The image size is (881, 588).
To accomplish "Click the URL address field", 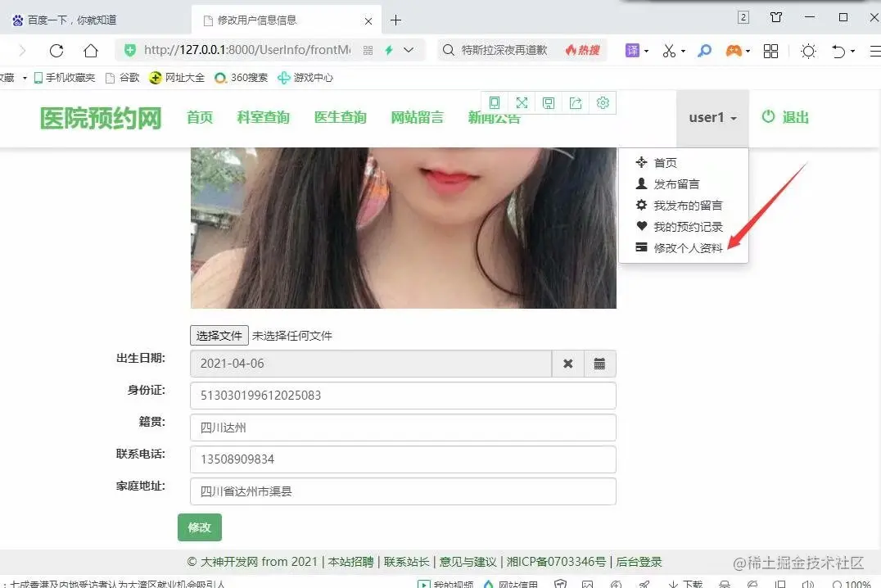I will 247,50.
